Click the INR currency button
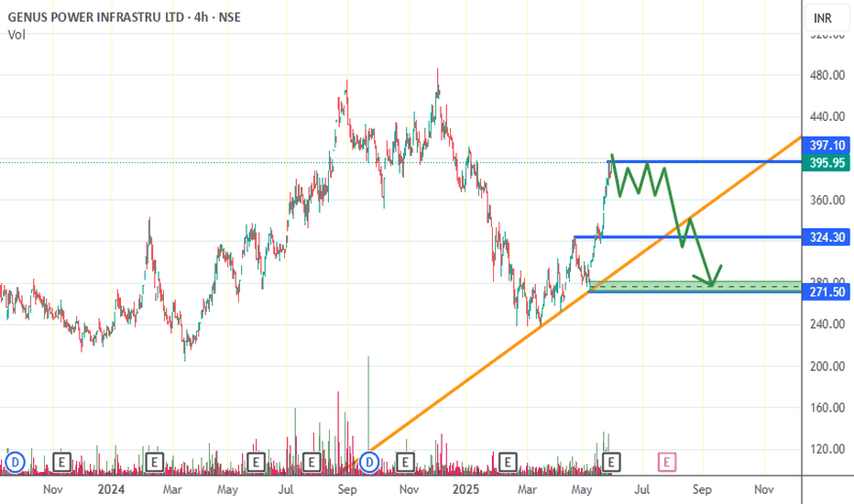854x504 pixels. point(827,18)
